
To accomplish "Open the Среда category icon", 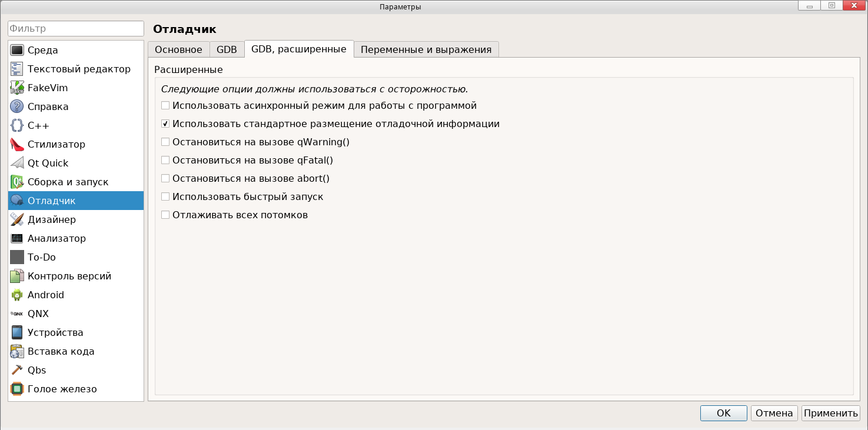I will pyautogui.click(x=17, y=51).
